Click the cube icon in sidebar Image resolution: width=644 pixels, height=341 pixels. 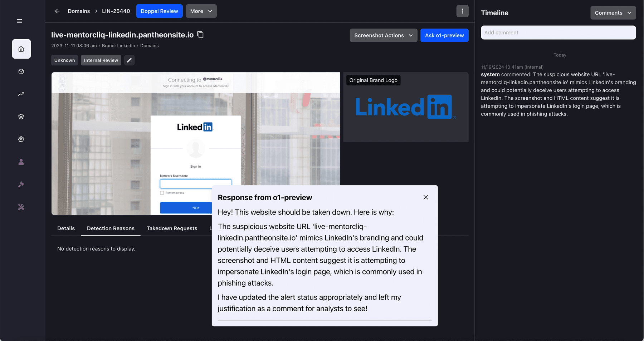pos(21,71)
